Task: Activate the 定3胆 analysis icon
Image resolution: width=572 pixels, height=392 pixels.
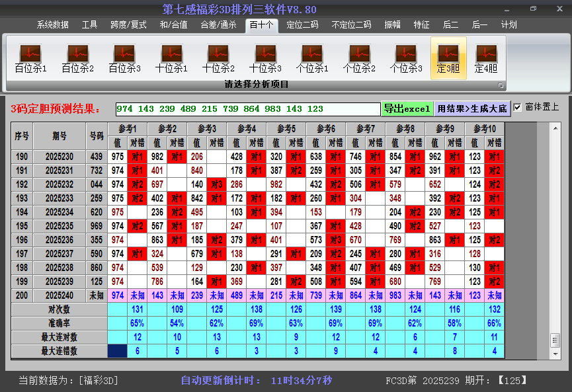Action: click(448, 58)
